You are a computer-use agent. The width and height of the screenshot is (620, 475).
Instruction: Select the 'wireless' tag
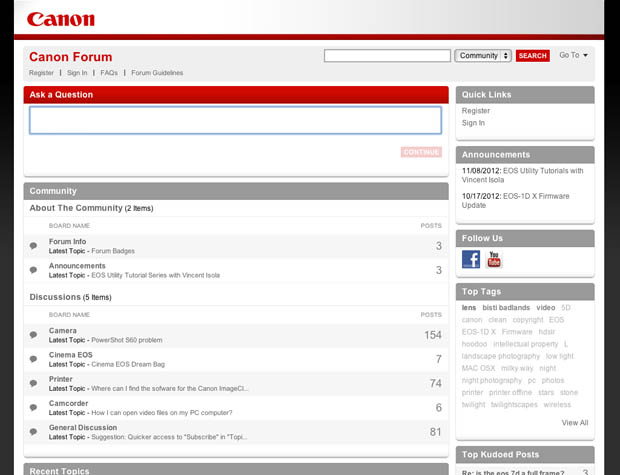[x=557, y=405]
